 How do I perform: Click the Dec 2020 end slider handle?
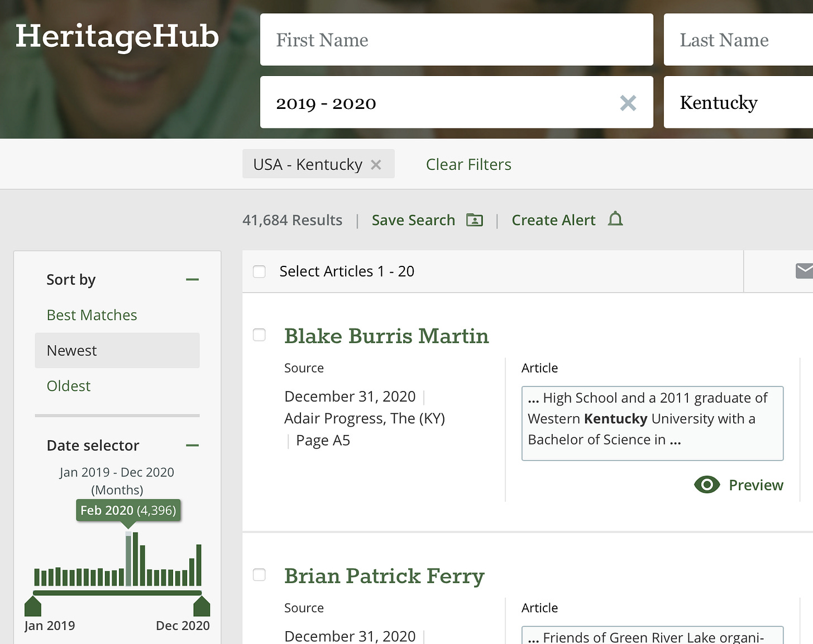pos(202,606)
